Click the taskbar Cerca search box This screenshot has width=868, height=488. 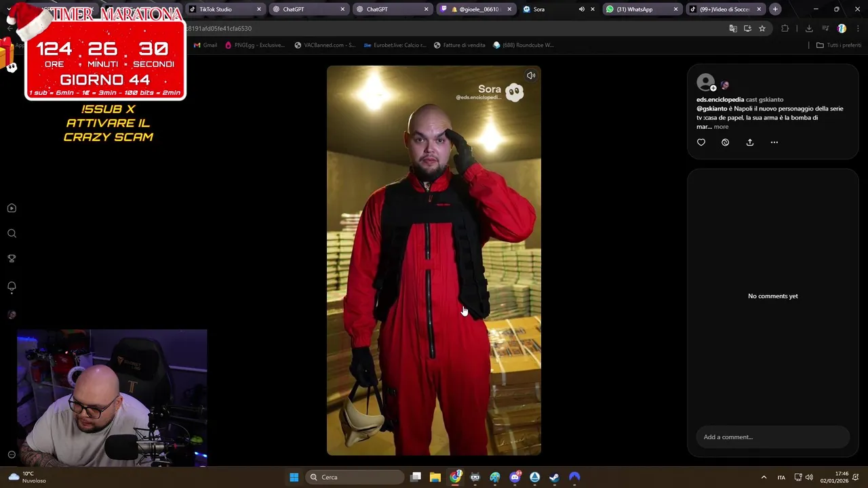355,477
